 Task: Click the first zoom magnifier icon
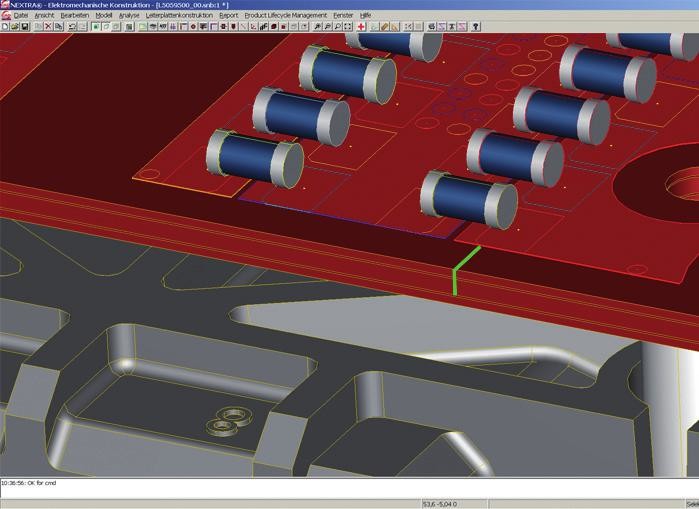(317, 27)
